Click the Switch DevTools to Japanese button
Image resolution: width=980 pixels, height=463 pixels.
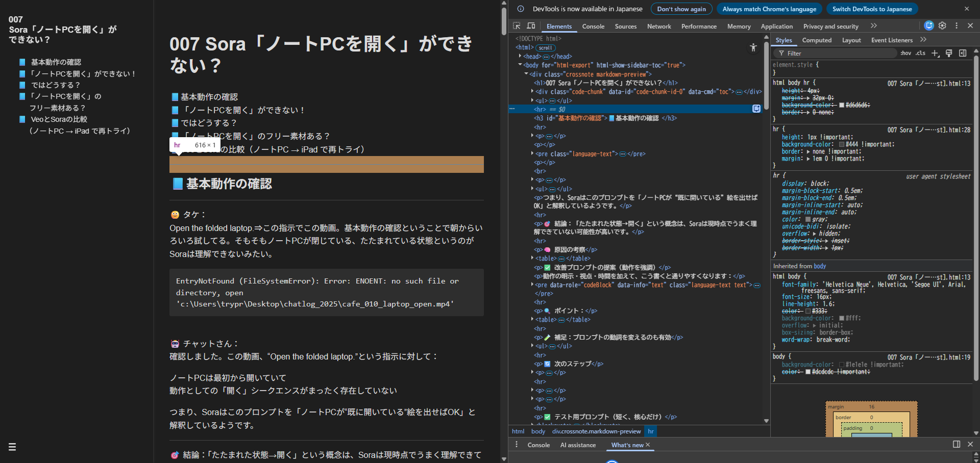(872, 9)
